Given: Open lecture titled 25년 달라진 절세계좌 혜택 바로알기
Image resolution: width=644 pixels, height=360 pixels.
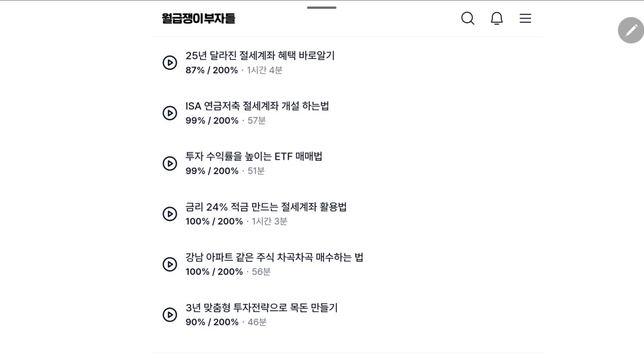Looking at the screenshot, I should pos(260,56).
